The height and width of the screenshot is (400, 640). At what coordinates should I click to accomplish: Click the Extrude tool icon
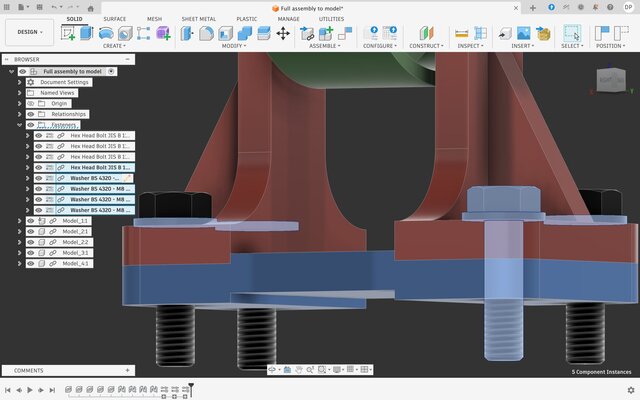pyautogui.click(x=87, y=33)
